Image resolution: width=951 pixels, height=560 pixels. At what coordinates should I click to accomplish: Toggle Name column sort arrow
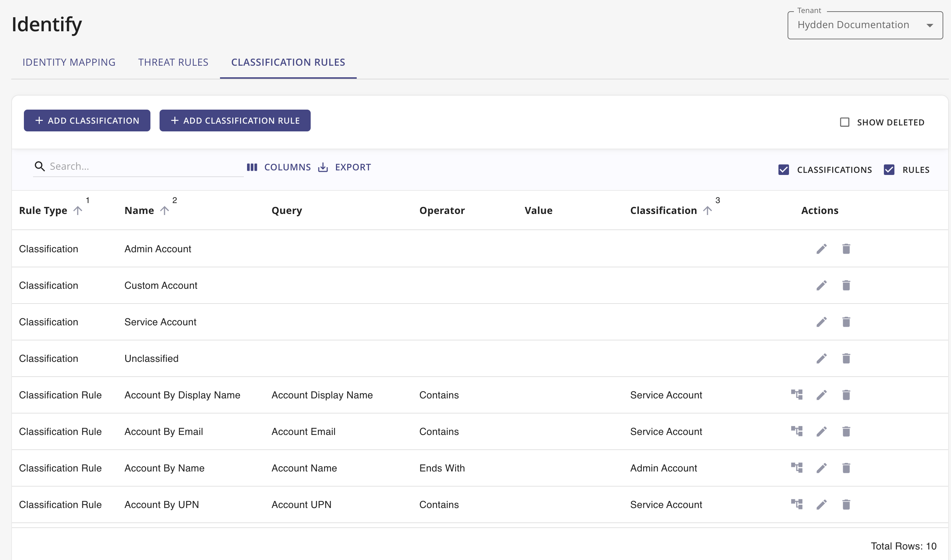click(164, 210)
